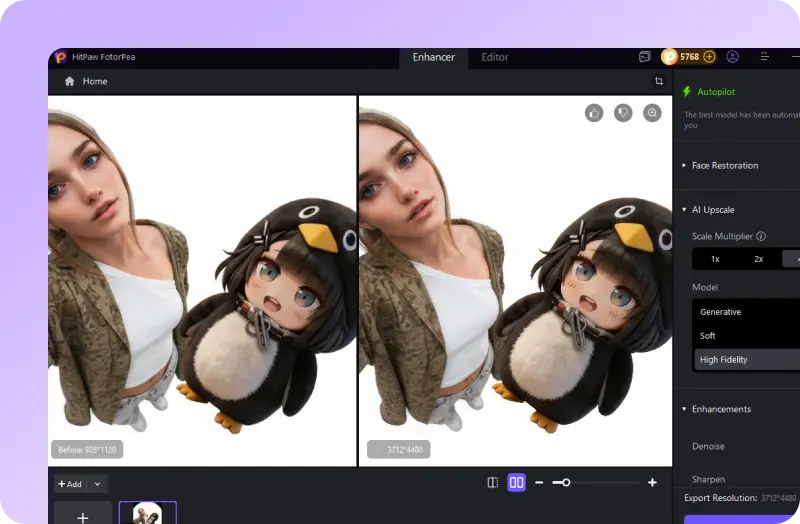800x524 pixels.
Task: Choose the Soft model
Action: [x=747, y=336]
